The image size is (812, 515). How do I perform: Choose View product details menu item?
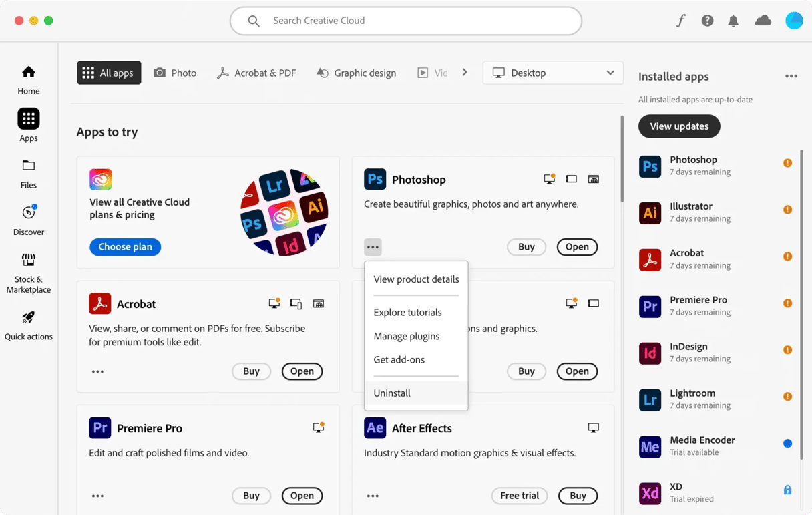coord(416,279)
